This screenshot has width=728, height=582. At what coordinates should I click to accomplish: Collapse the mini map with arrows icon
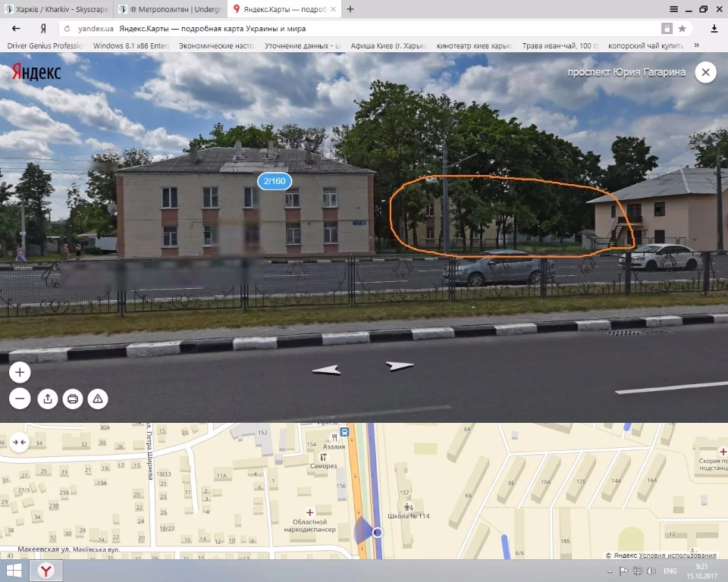click(20, 443)
